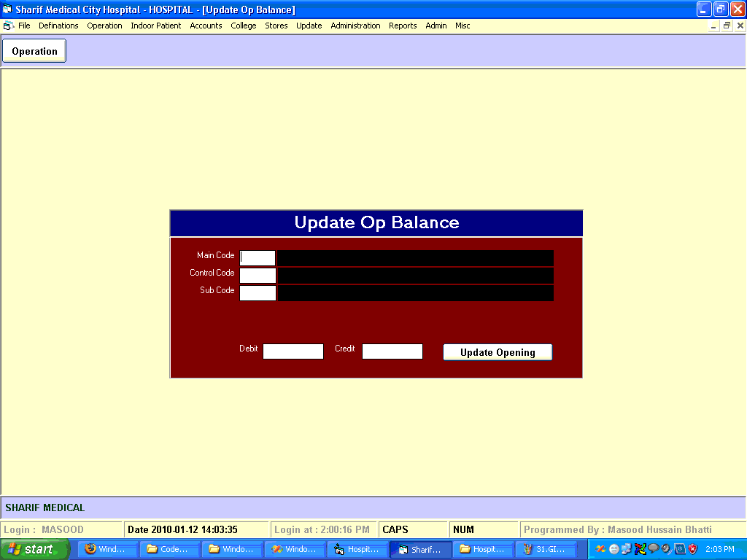The width and height of the screenshot is (747, 560).
Task: Open the Operation menu in menu bar
Action: pos(104,26)
